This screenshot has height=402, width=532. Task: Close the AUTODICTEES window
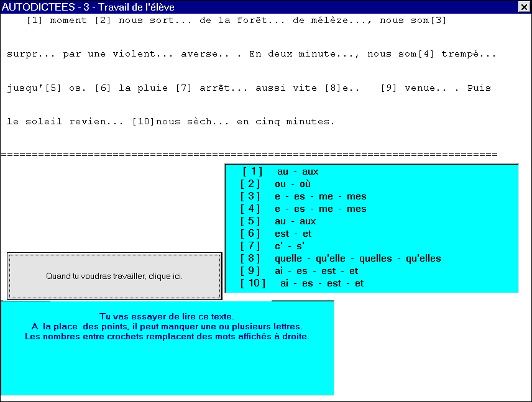(523, 7)
